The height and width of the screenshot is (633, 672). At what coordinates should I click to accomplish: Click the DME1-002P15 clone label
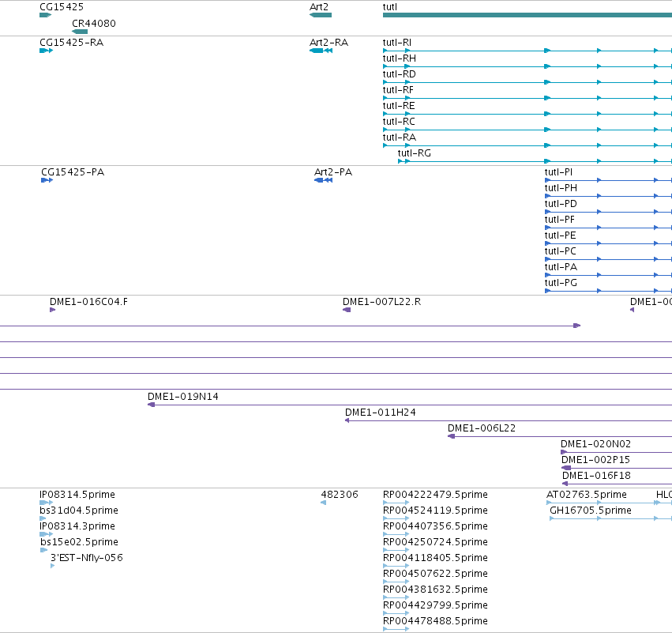click(x=595, y=460)
